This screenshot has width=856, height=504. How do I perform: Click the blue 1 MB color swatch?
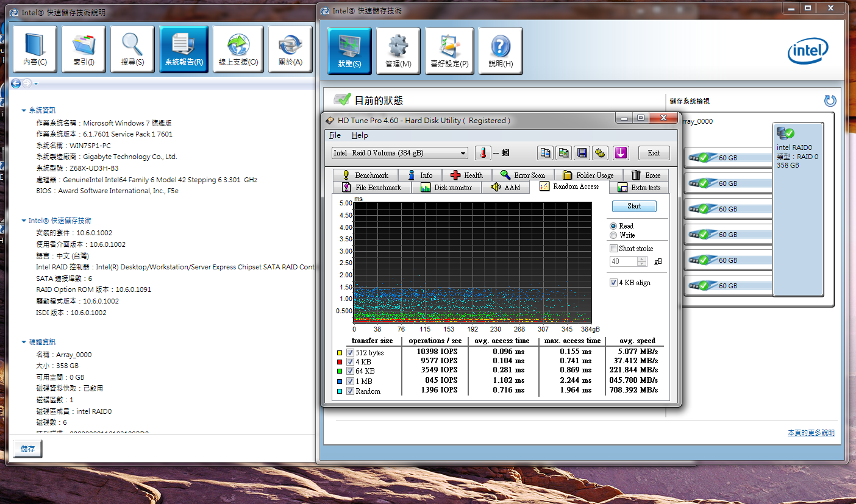tap(340, 382)
